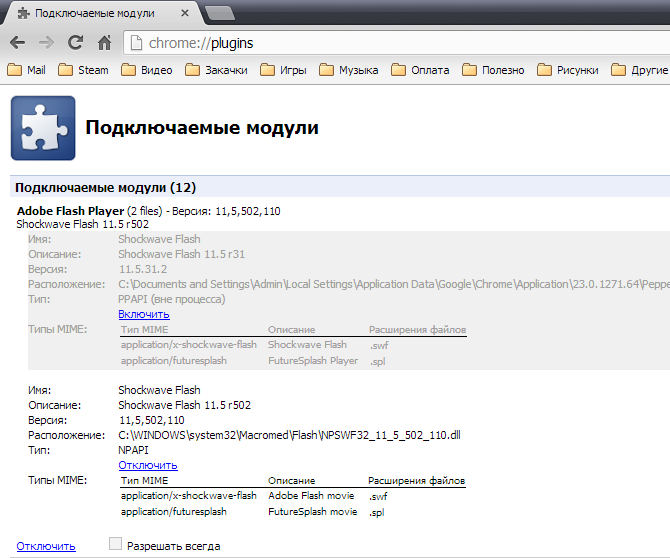Click the enabled .spl extension cell
The width and height of the screenshot is (670, 558).
pos(377,512)
